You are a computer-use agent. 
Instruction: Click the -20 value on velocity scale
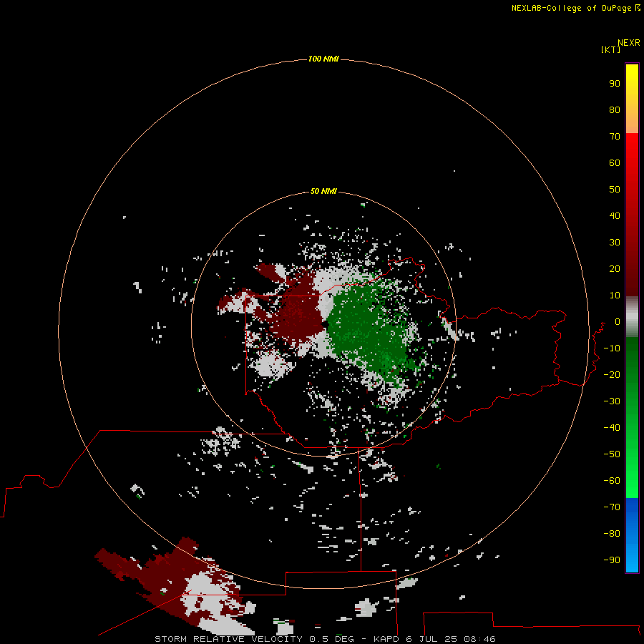(x=612, y=374)
